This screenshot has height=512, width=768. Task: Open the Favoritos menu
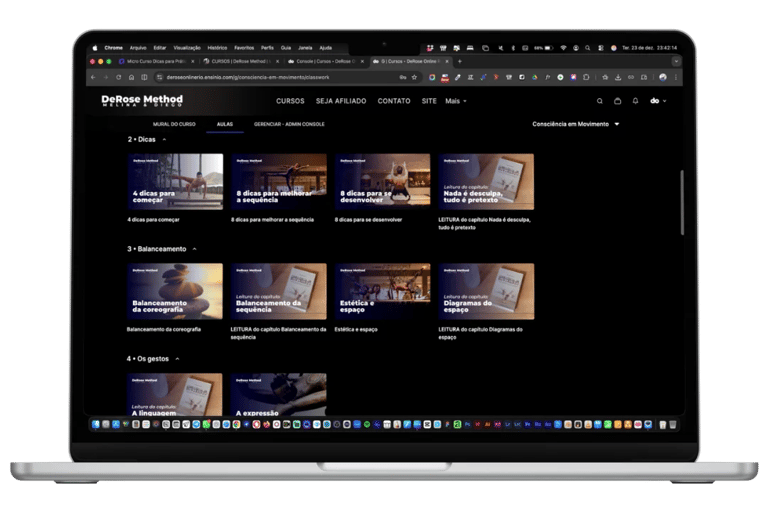tap(244, 48)
